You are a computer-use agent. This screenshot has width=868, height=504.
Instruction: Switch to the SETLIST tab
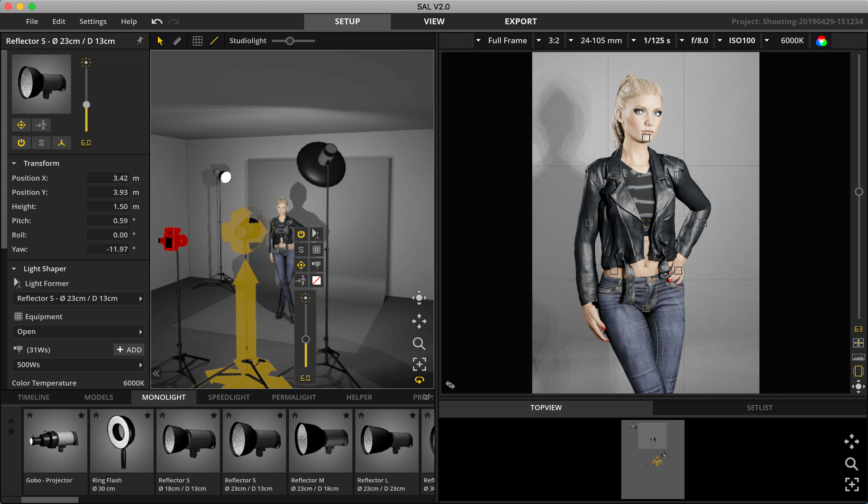pyautogui.click(x=759, y=407)
